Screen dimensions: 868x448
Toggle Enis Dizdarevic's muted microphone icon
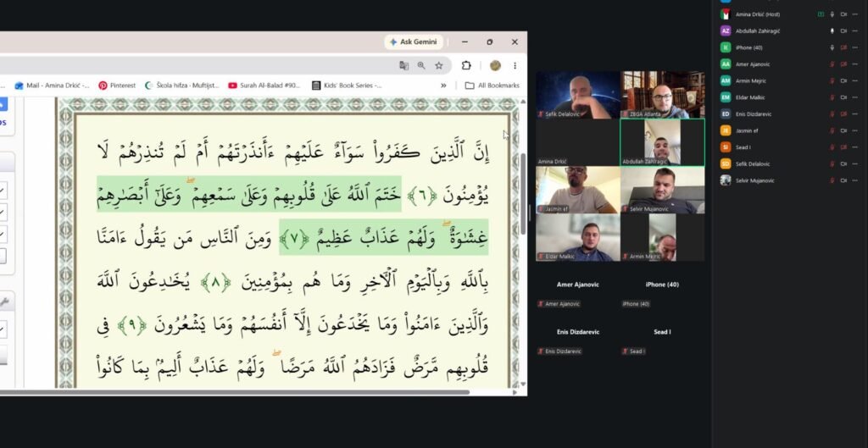(x=832, y=114)
